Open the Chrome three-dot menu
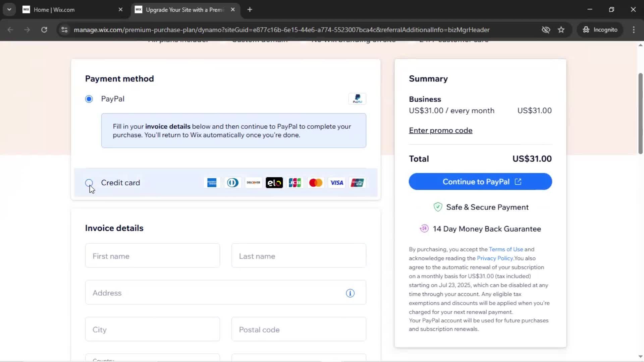 tap(634, 30)
